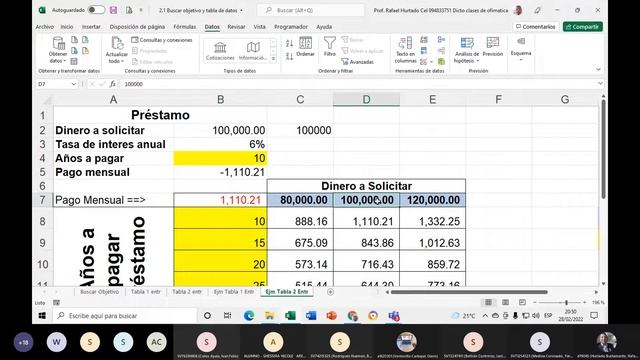Select the 120,000.00 header cell
Image resolution: width=640 pixels, height=360 pixels.
click(433, 200)
